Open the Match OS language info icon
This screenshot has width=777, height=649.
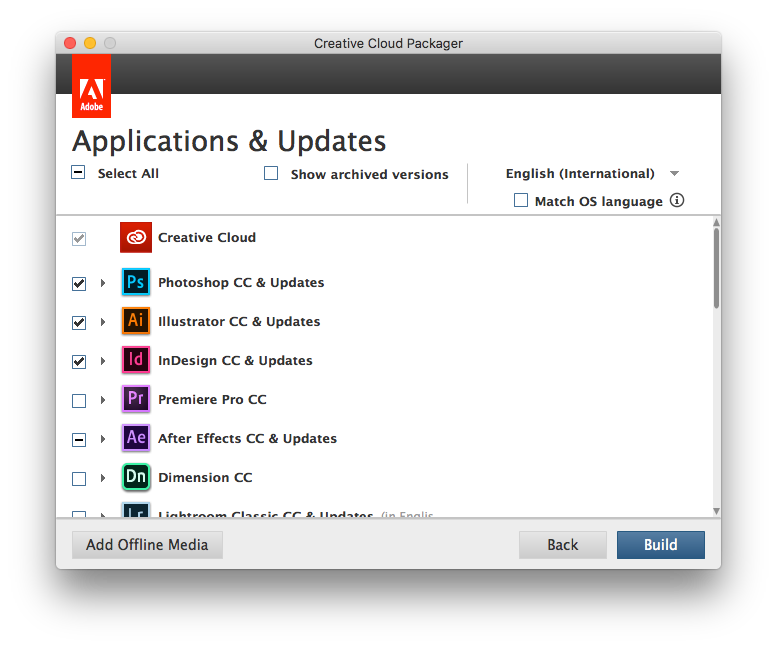[677, 200]
